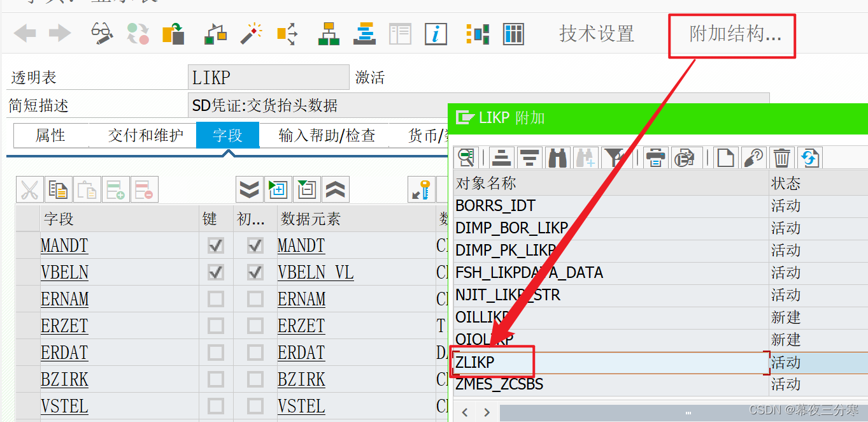The image size is (868, 422).
Task: Select the display/change (glasses and pencil) icon
Action: pos(102,34)
